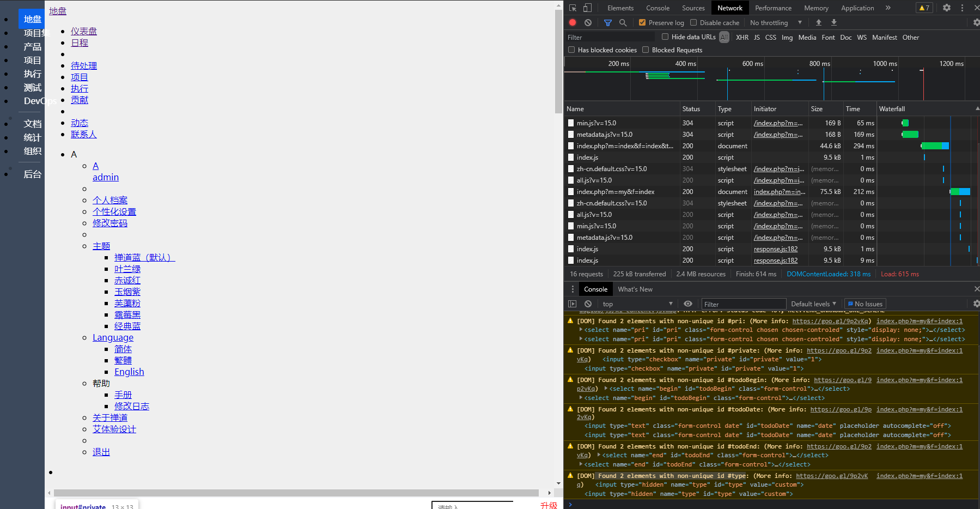The width and height of the screenshot is (980, 509).
Task: Expand the Default levels dropdown
Action: (x=813, y=304)
